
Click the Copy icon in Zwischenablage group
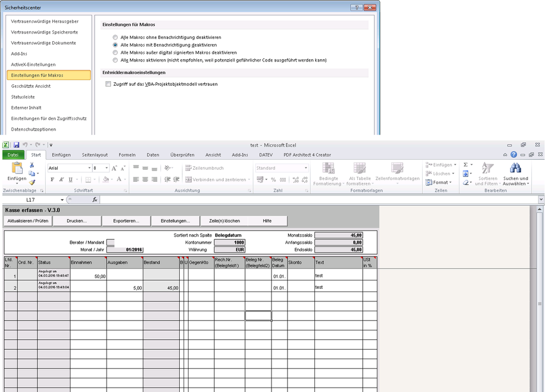(32, 174)
